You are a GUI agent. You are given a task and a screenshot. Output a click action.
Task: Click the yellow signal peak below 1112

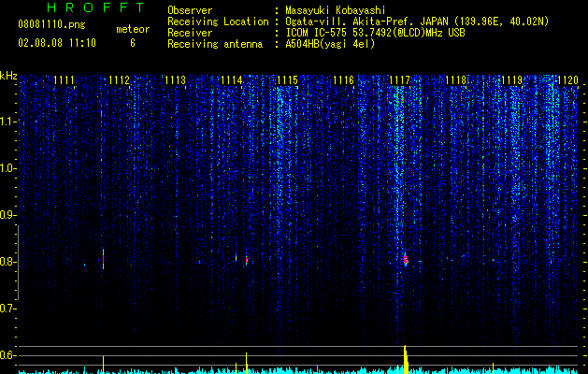click(103, 365)
